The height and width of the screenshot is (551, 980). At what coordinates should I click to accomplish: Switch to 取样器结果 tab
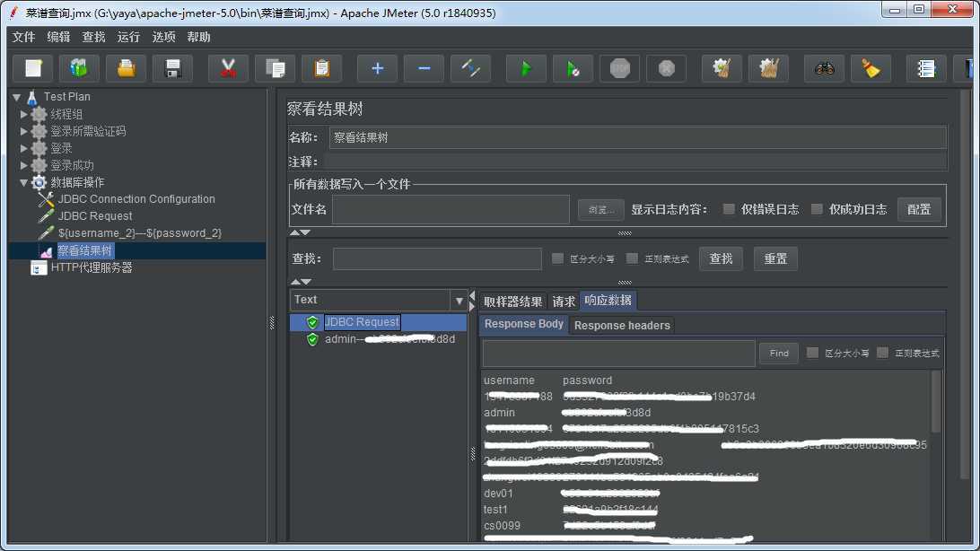pyautogui.click(x=513, y=302)
